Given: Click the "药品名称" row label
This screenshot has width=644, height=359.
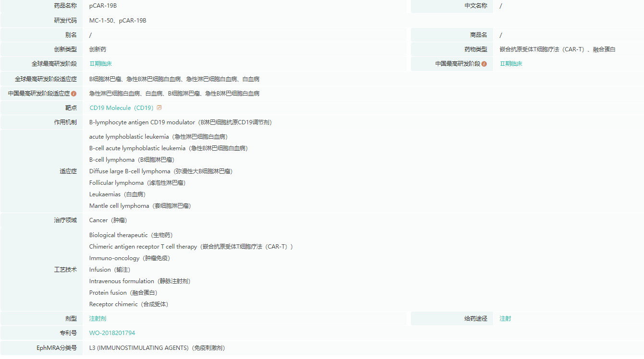Looking at the screenshot, I should pos(65,6).
